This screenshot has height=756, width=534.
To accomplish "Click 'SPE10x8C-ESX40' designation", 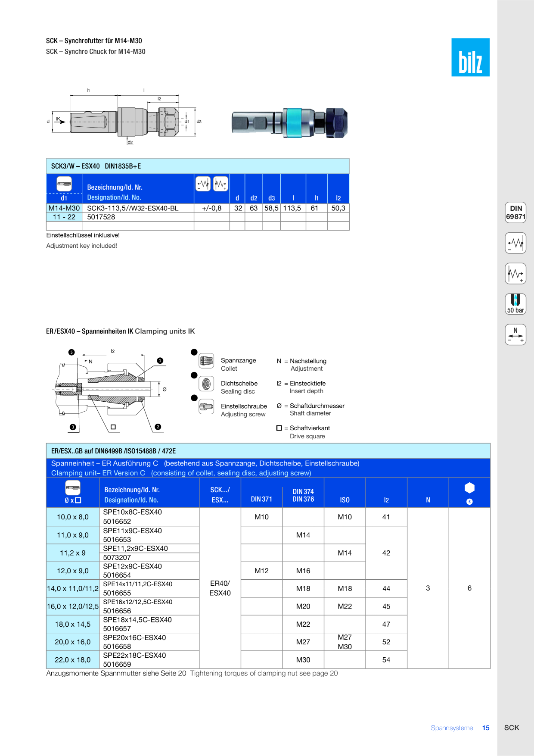I will (133, 512).
